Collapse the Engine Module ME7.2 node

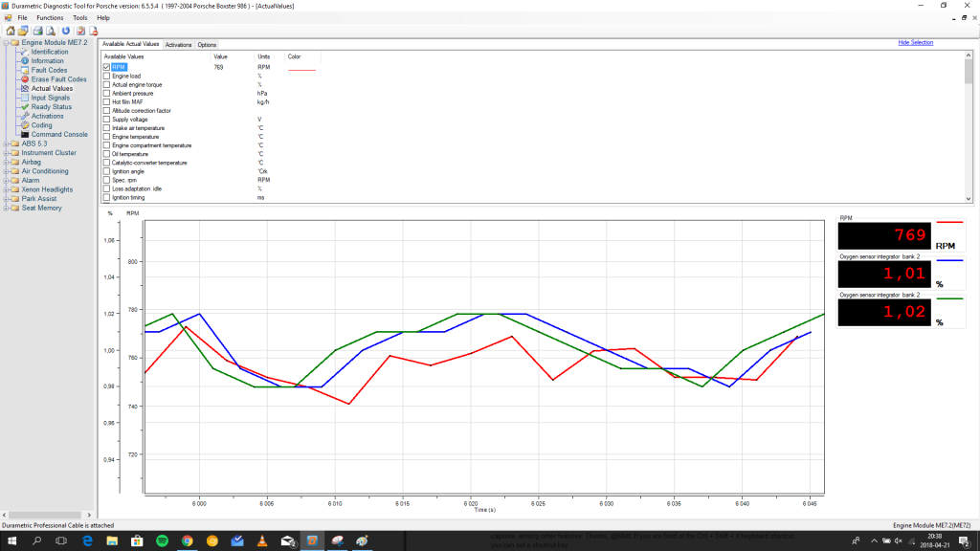point(5,43)
